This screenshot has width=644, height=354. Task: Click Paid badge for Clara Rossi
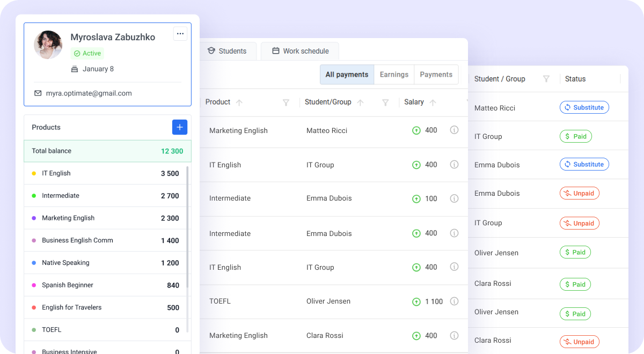coord(575,284)
